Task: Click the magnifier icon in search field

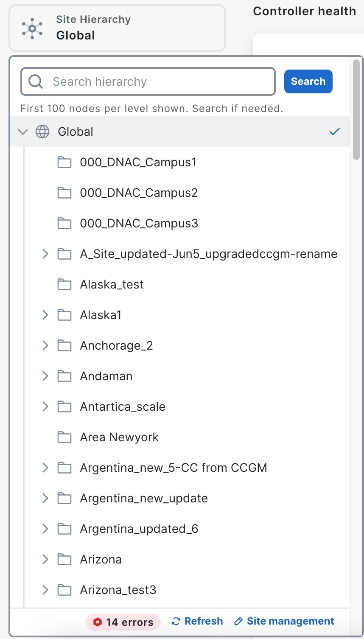Action: tap(36, 81)
